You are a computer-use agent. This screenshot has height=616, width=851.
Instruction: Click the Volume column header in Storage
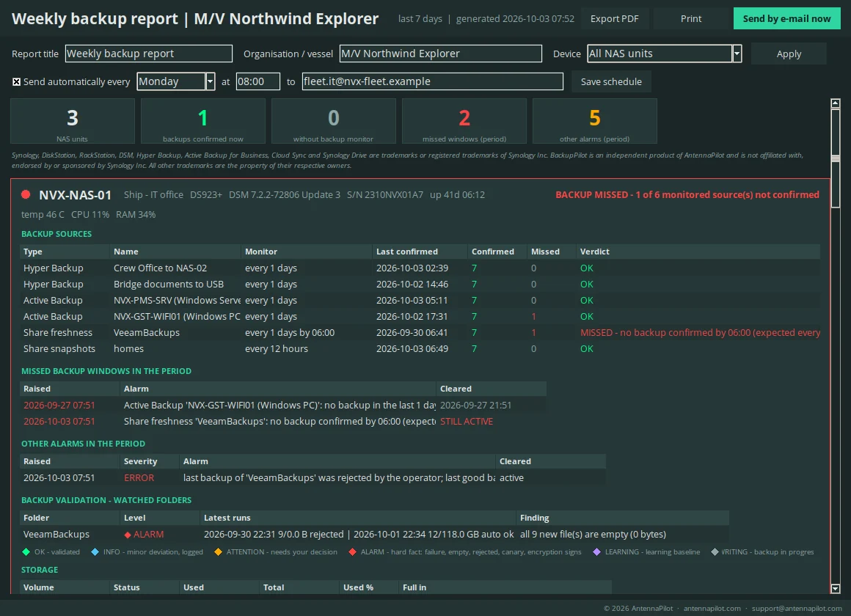(39, 588)
